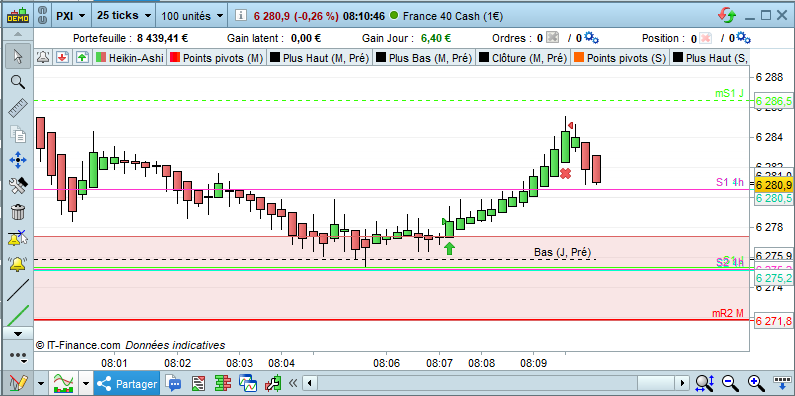
Task: Click the chain link icon in title bar
Action: click(x=43, y=16)
